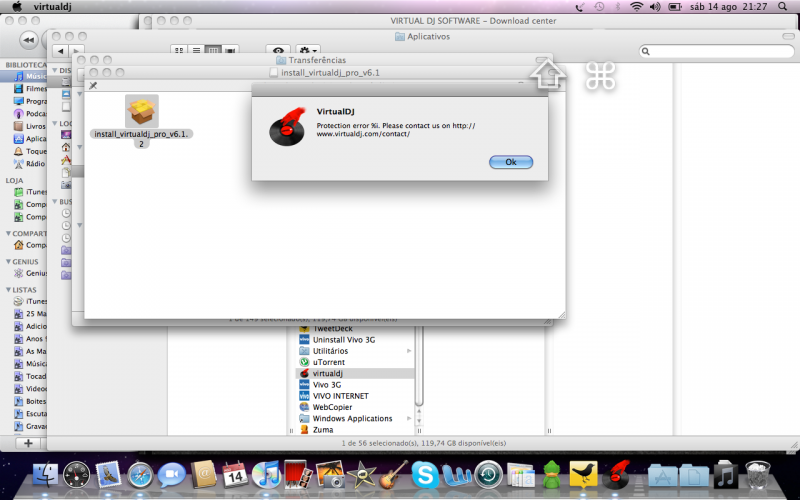Collapse the DIS section triangle in Finder sidebar
Screen dimensions: 800x500
tap(55, 70)
